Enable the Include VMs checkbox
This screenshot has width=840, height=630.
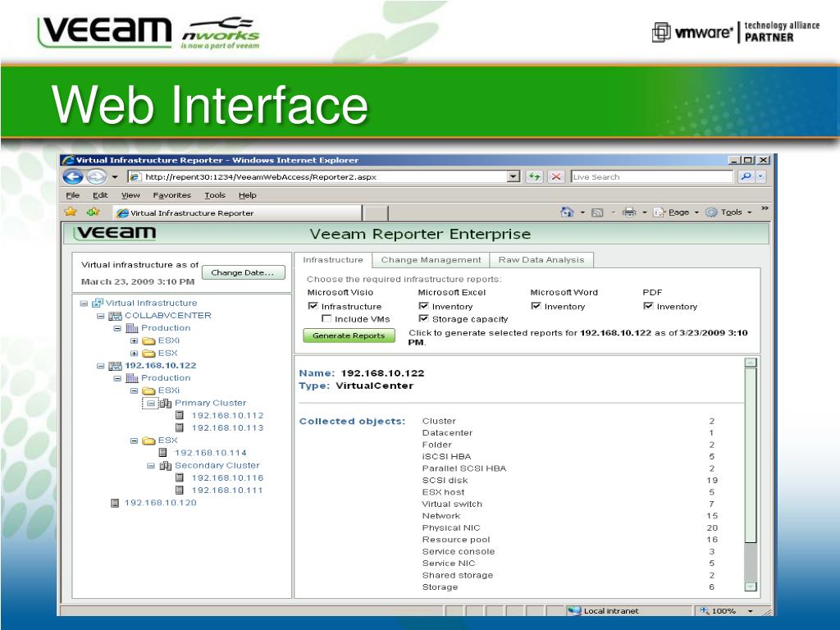coord(326,318)
